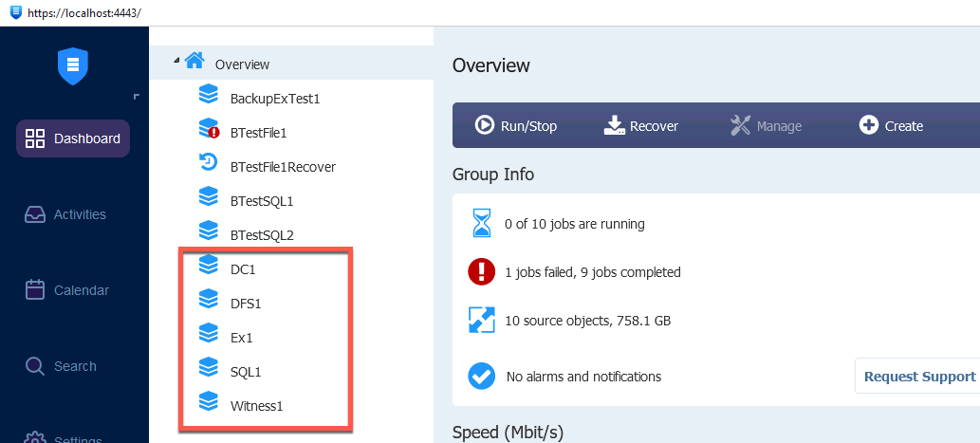Click the red failed jobs alert icon
The image size is (980, 443).
click(481, 272)
